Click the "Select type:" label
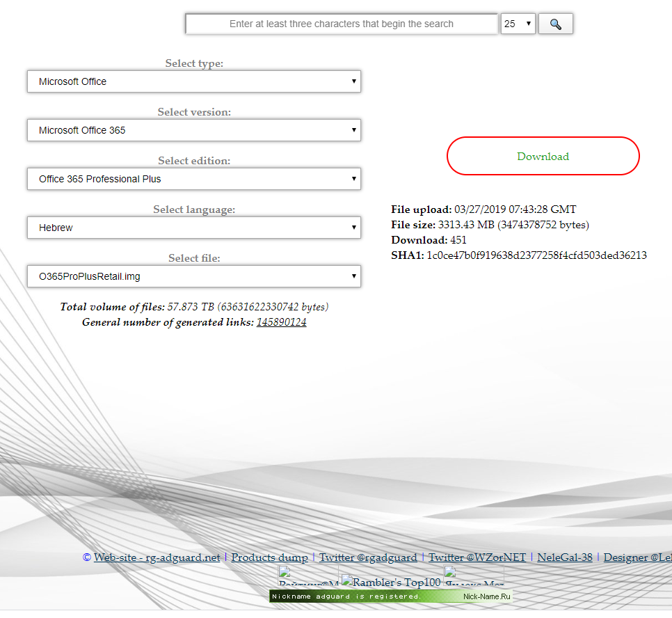The width and height of the screenshot is (672, 618). [x=194, y=63]
